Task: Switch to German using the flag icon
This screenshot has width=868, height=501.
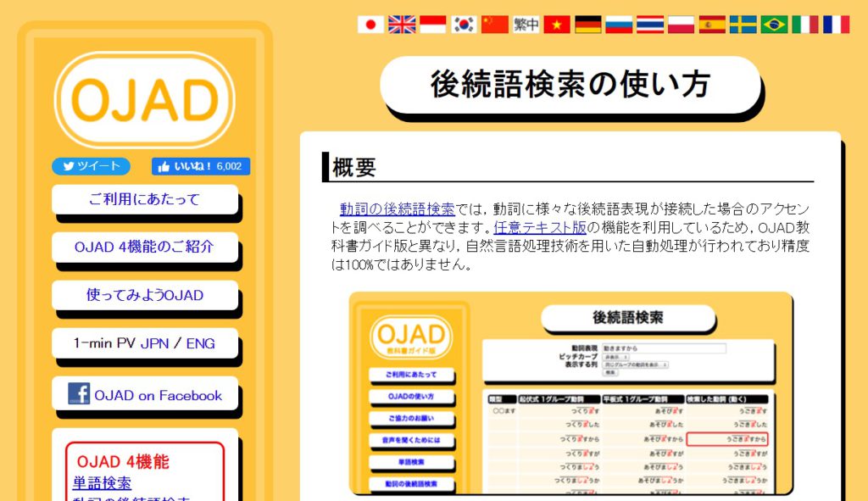Action: [x=587, y=24]
